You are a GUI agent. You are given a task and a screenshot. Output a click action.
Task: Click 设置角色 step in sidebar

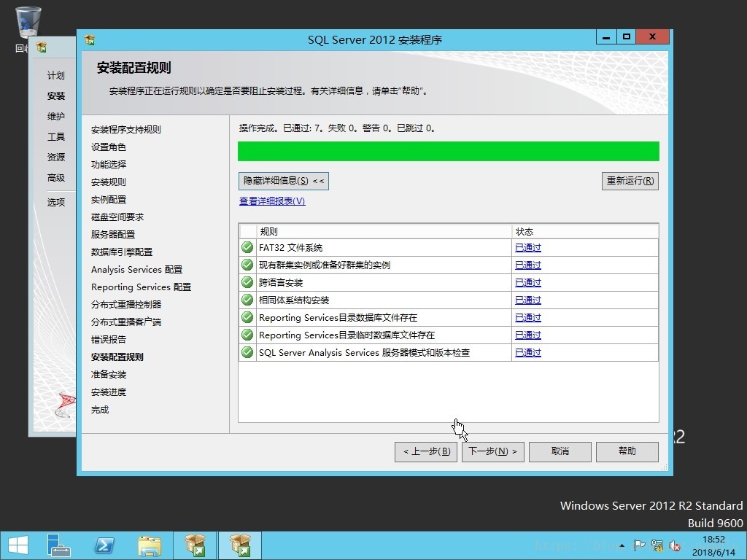click(109, 147)
